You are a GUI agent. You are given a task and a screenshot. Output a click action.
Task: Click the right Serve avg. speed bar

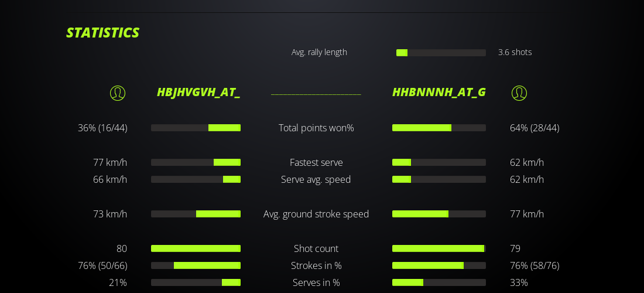pos(439,179)
